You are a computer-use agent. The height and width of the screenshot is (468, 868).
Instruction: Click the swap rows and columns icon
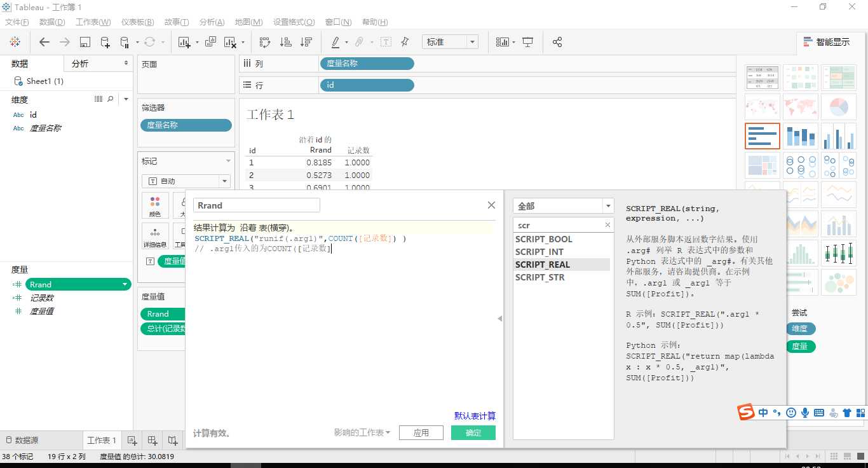pos(265,42)
